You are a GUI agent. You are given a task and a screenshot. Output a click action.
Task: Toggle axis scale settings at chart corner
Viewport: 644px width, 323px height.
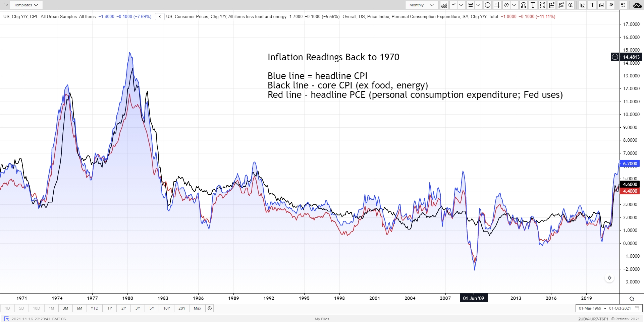632,299
